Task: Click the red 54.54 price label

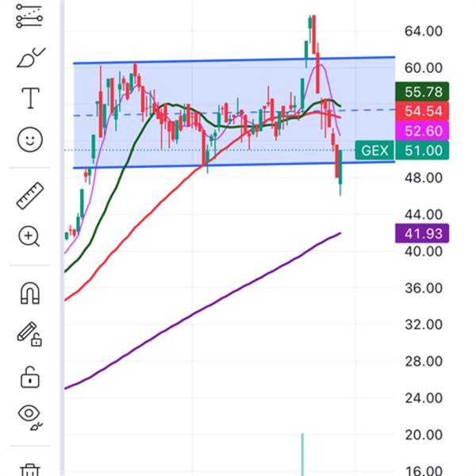Action: click(422, 111)
